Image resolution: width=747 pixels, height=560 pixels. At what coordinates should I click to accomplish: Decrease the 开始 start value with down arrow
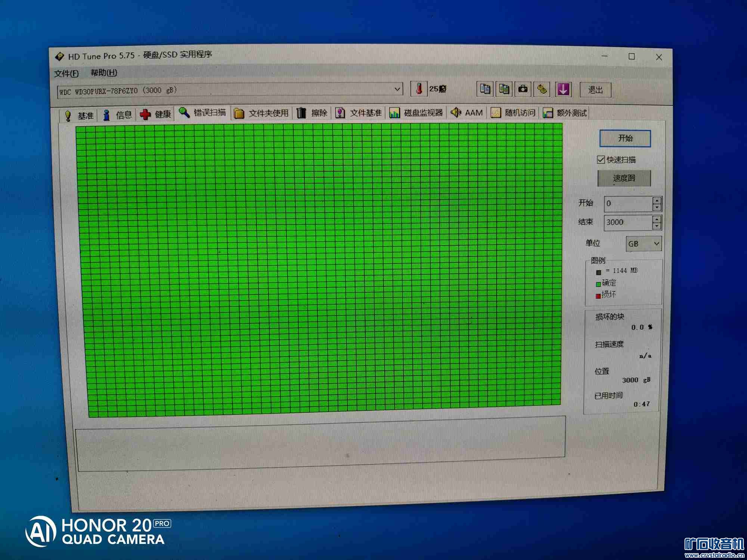(x=657, y=208)
